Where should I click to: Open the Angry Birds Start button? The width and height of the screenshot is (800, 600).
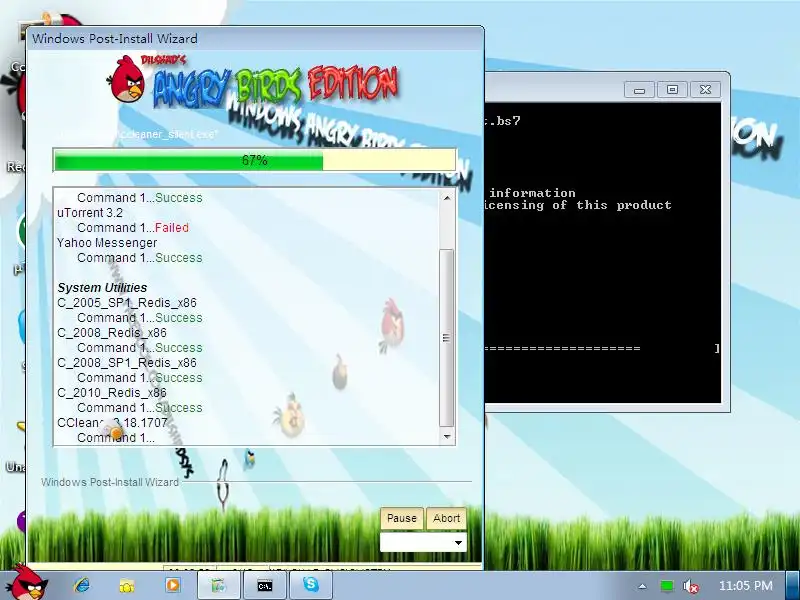(x=29, y=584)
